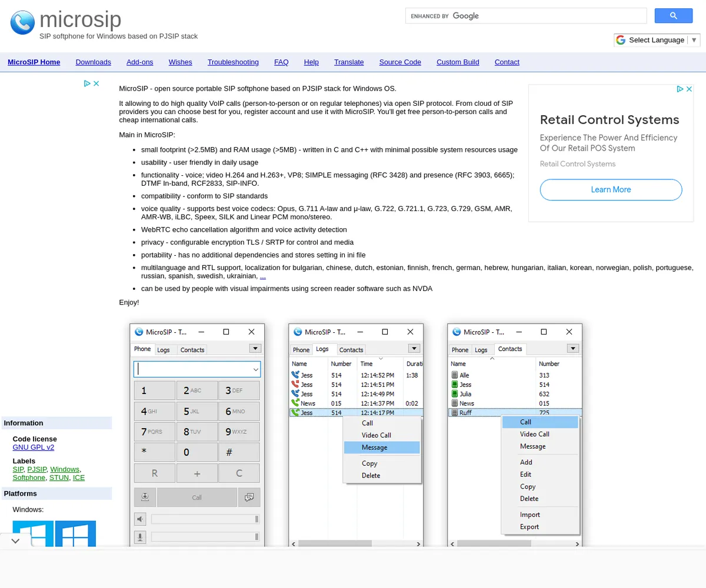Click the AdChoices icon on Retail ad

pyautogui.click(x=680, y=89)
